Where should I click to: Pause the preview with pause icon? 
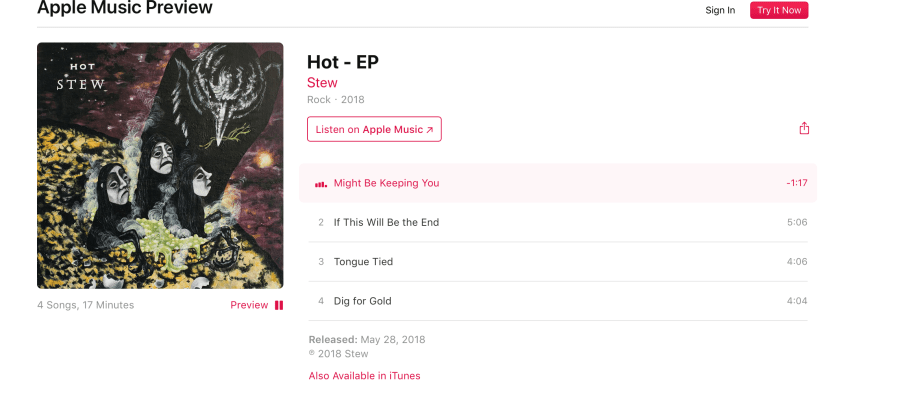279,305
